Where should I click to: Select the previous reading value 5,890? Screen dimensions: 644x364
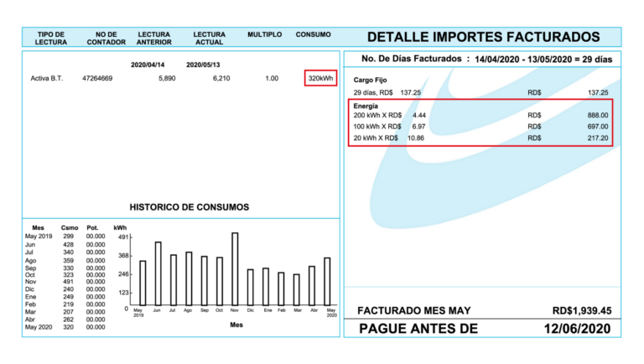166,78
